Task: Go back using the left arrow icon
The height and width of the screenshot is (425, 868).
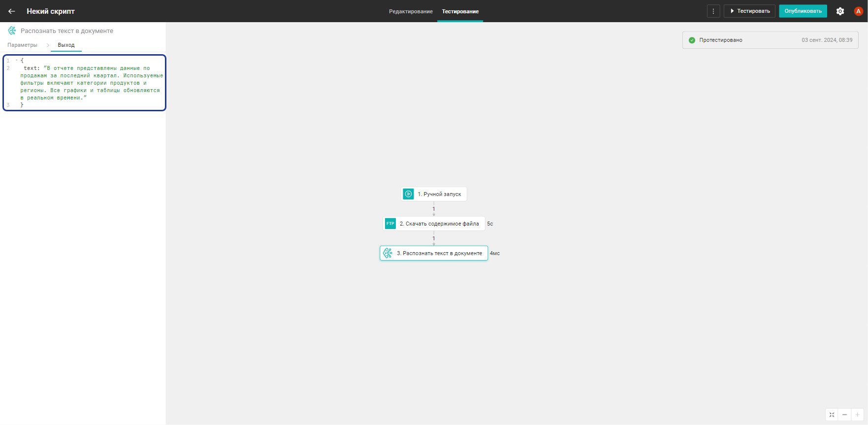Action: pyautogui.click(x=12, y=11)
